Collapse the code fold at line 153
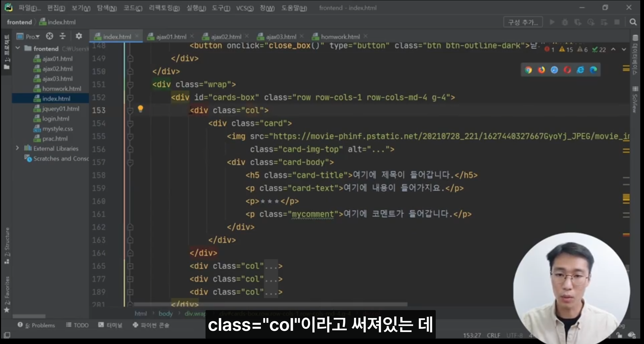 point(130,111)
